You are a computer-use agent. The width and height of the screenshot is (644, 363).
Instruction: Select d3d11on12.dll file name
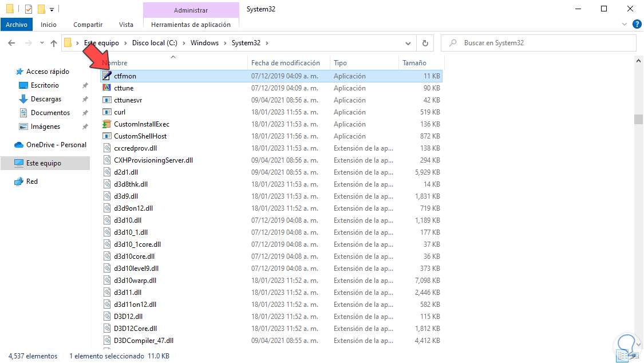click(135, 304)
